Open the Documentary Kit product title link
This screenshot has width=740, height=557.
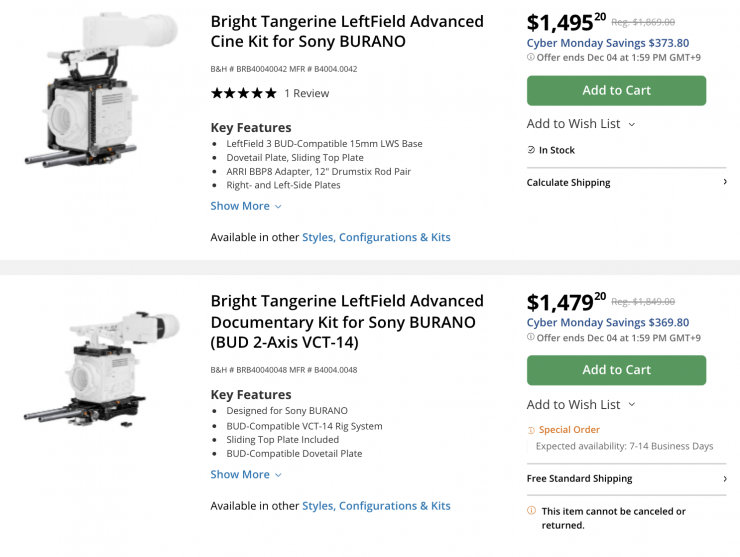pyautogui.click(x=346, y=322)
